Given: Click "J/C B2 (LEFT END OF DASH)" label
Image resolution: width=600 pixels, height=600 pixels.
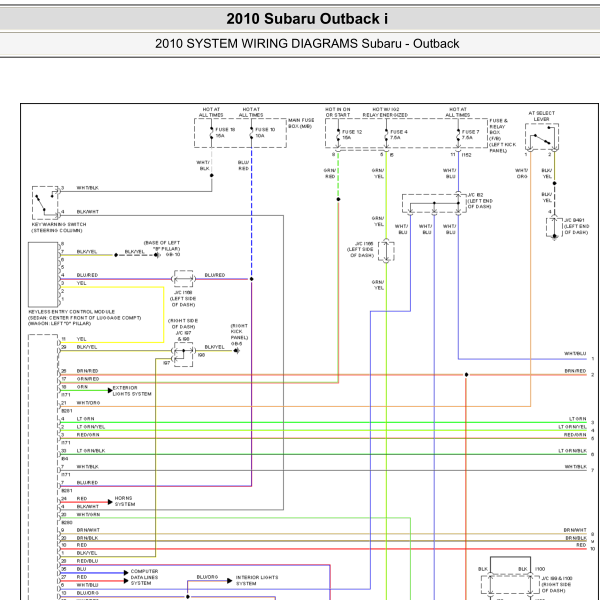Looking at the screenshot, I should (x=480, y=201).
